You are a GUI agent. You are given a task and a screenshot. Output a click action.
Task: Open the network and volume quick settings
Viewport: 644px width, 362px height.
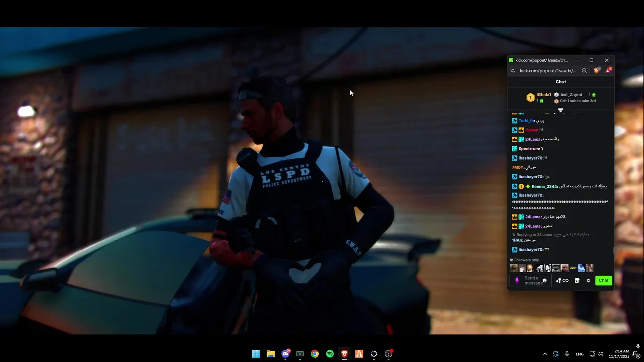(x=596, y=354)
